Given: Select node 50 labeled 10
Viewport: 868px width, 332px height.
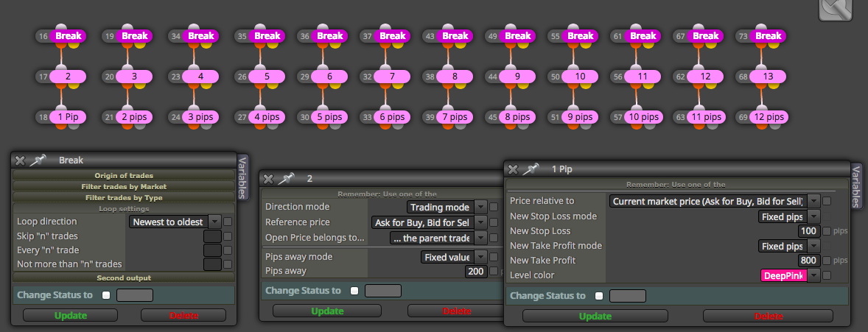Looking at the screenshot, I should pos(580,77).
